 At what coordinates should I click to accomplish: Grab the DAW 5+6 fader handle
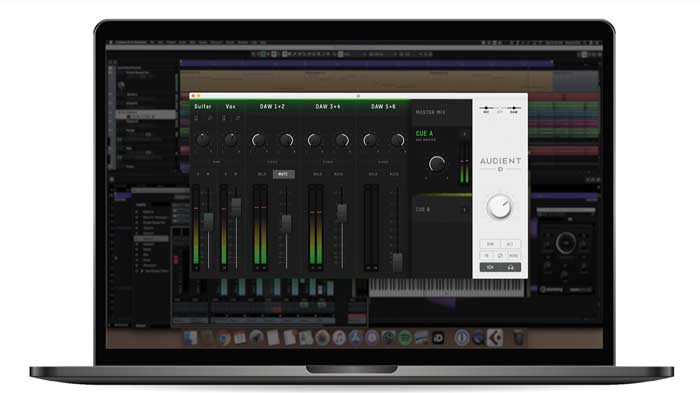(397, 262)
